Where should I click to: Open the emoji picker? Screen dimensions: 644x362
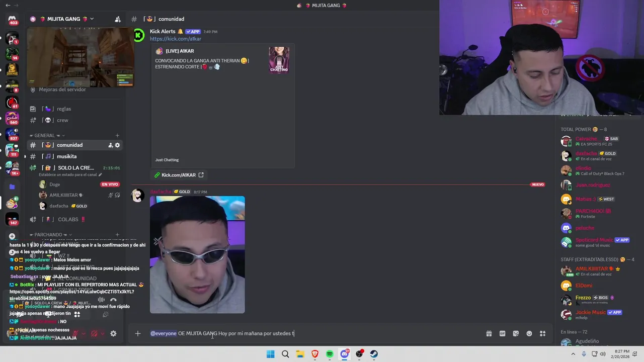click(529, 333)
